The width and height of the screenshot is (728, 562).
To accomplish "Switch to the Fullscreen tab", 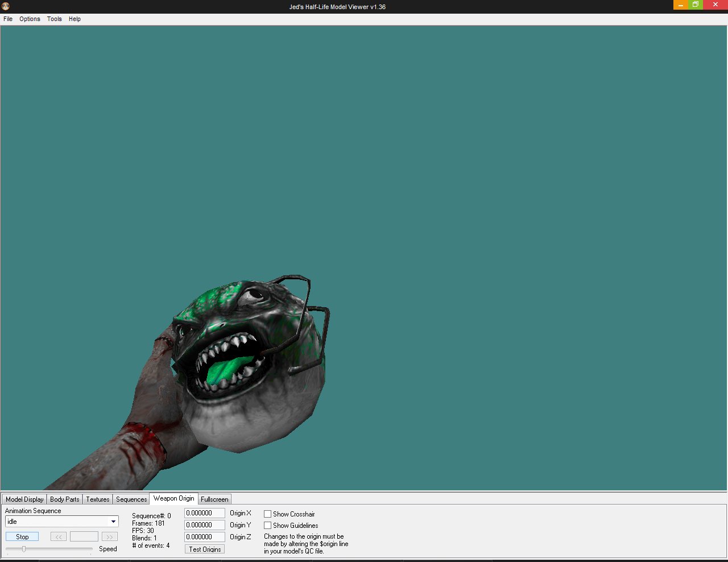I will 214,499.
